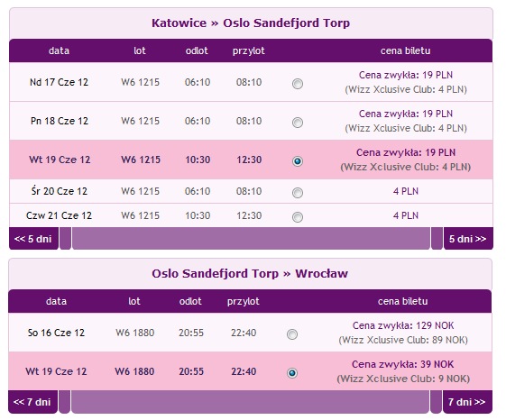The width and height of the screenshot is (506, 420).
Task: Choose the Wt 19 Cze 12 Wrocław flight radio
Action: pos(292,373)
